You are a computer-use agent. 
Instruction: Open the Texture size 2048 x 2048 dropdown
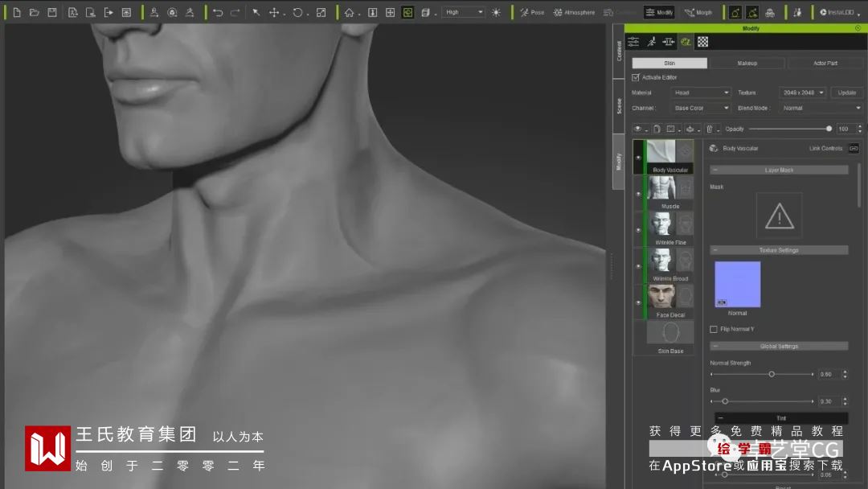point(803,92)
